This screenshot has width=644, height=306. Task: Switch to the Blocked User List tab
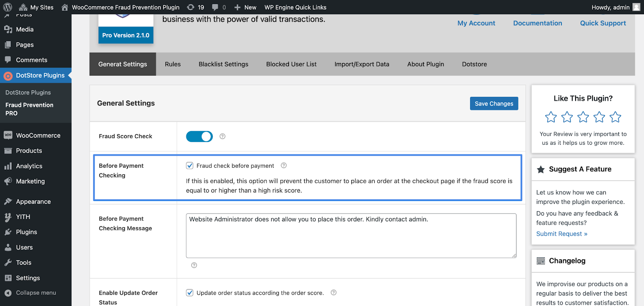coord(291,64)
